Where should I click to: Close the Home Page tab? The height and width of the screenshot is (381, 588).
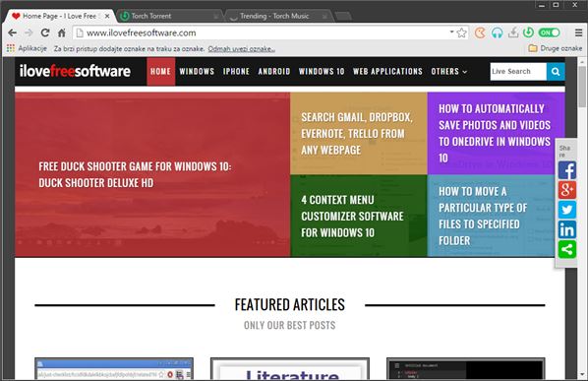click(x=107, y=16)
